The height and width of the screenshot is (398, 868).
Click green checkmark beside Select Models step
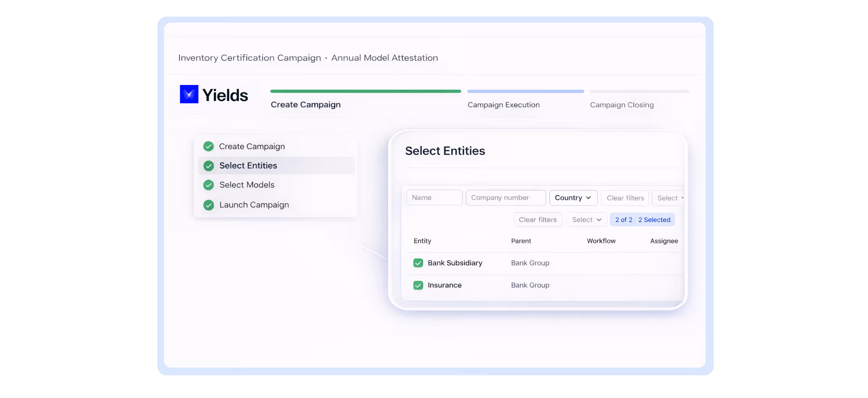[209, 185]
